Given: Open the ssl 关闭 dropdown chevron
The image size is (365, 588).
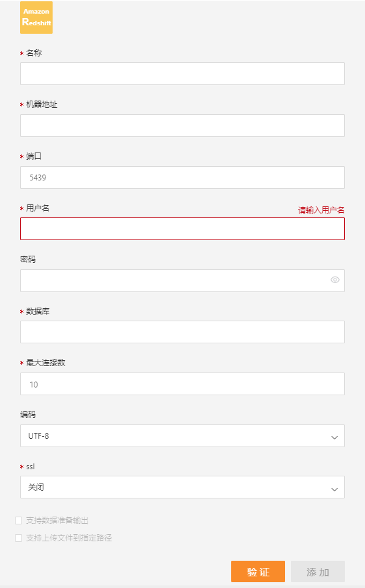Looking at the screenshot, I should point(334,489).
